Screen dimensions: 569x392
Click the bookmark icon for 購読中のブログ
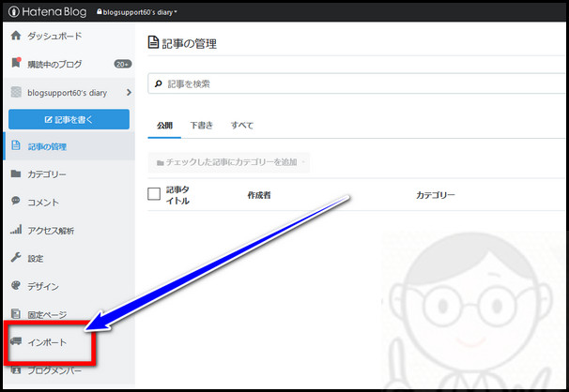coord(16,63)
